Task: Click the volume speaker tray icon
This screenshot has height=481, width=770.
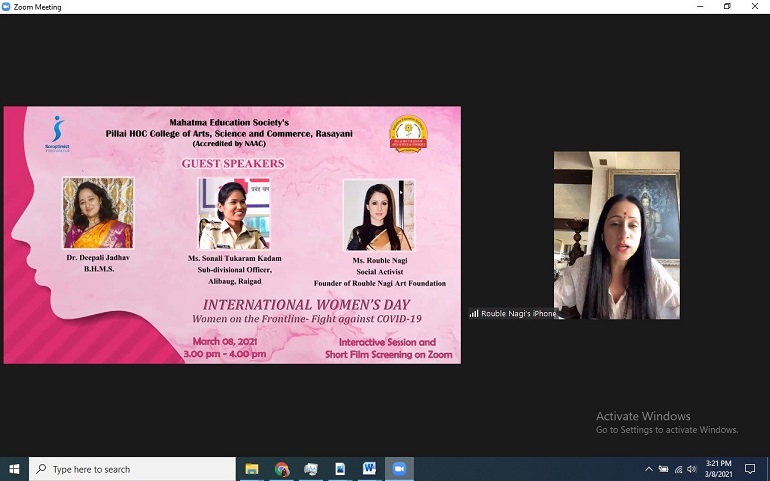Action: coord(692,469)
